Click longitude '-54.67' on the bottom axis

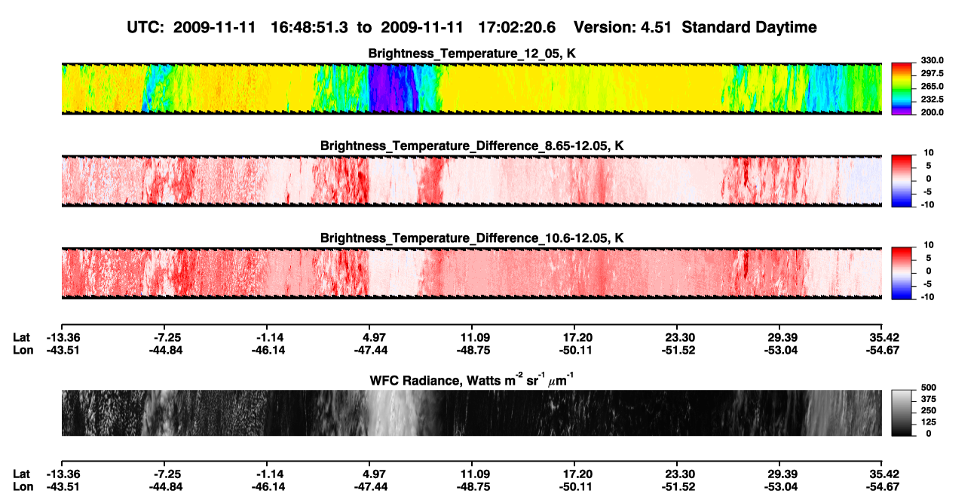tap(882, 486)
